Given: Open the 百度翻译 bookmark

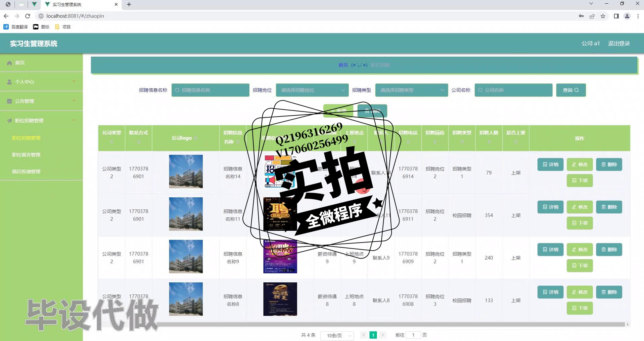Looking at the screenshot, I should point(15,27).
